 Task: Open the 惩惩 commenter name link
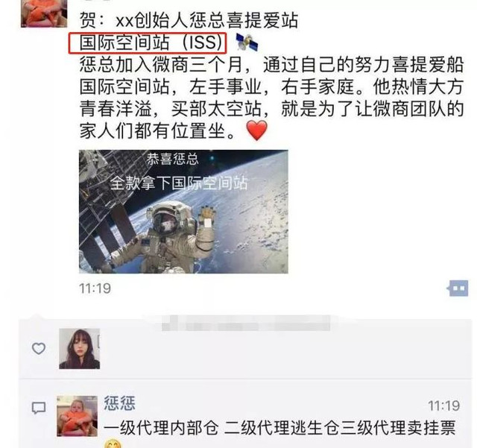pos(119,403)
